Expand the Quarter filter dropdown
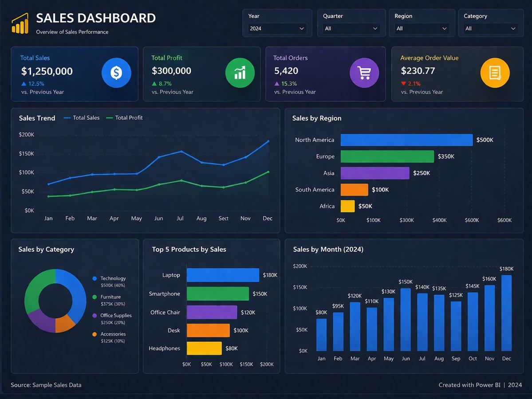Viewport: 532px width, 399px height. point(351,28)
